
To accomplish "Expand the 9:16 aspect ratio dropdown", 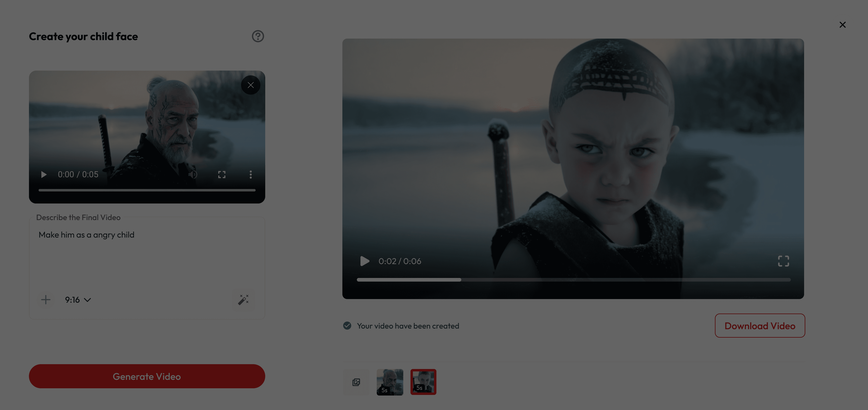I will click(x=78, y=300).
